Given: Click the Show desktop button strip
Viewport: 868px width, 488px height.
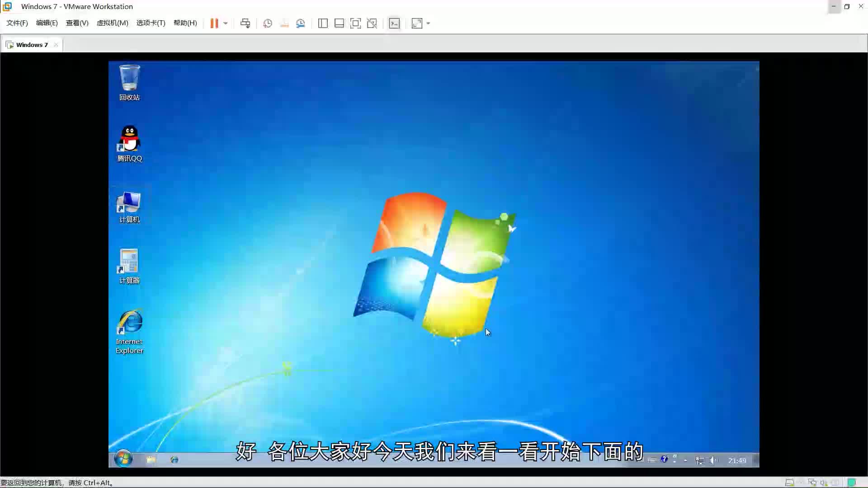Looking at the screenshot, I should click(756, 460).
